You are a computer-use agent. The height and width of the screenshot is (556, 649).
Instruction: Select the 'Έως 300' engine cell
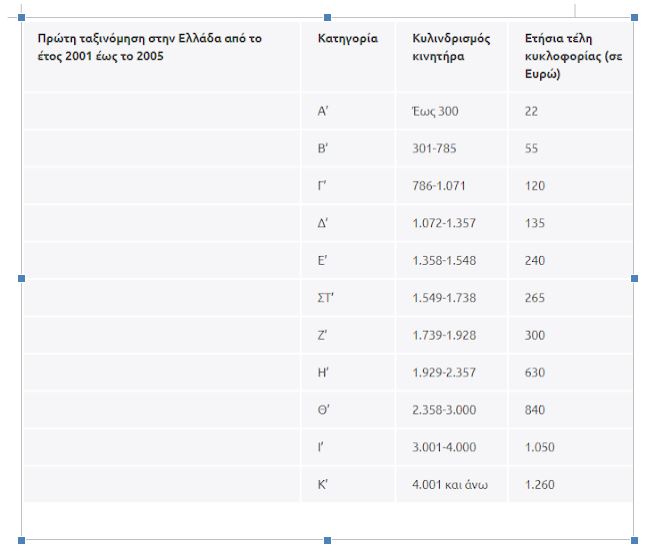(x=435, y=111)
